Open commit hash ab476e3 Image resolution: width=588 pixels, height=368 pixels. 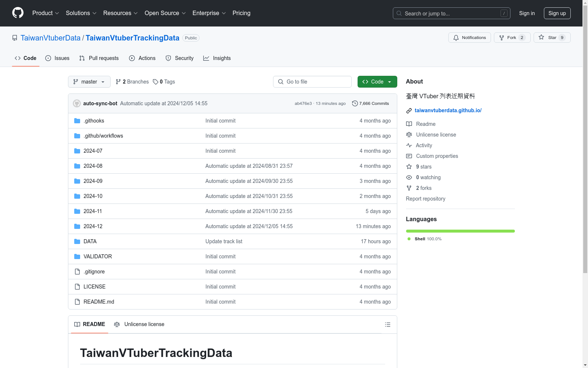point(303,103)
